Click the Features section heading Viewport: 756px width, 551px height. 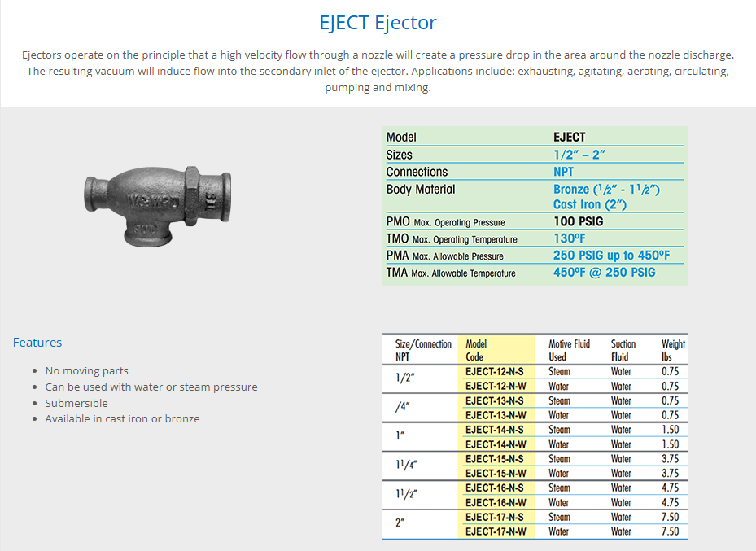pyautogui.click(x=37, y=343)
